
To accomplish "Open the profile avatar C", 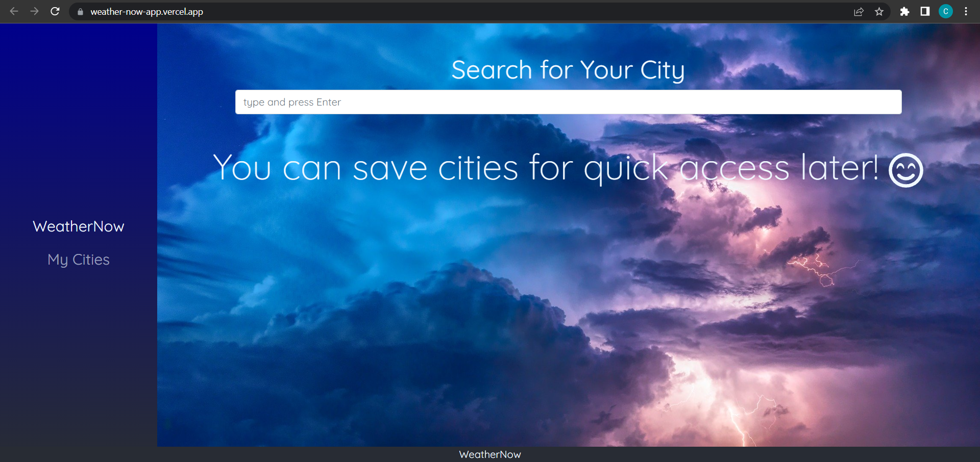I will 946,12.
